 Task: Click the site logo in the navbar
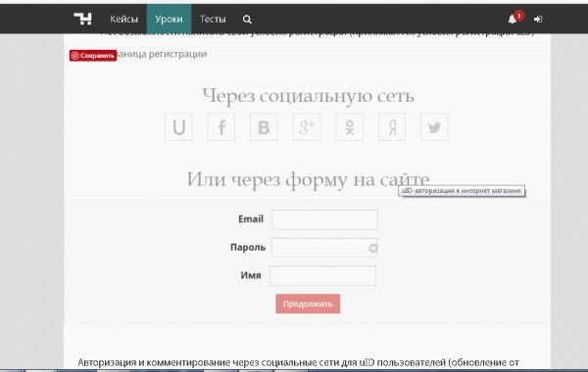82,19
